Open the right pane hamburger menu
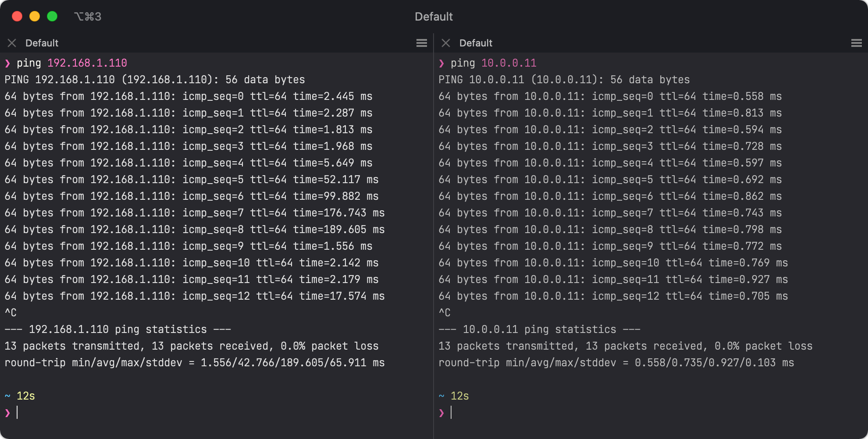Screen dimensions: 868x439 click(x=856, y=43)
